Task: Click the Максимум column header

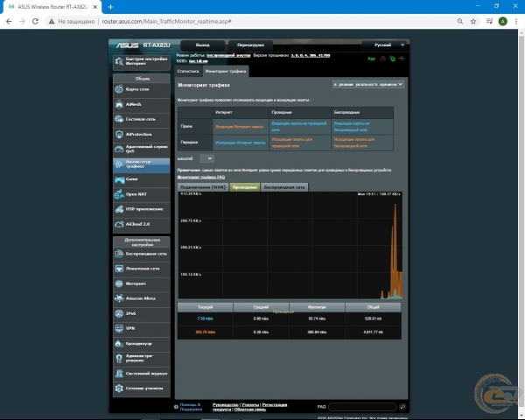Action: pos(317,307)
